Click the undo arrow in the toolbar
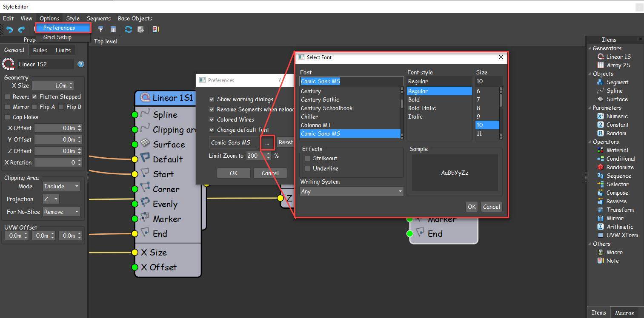 9,29
